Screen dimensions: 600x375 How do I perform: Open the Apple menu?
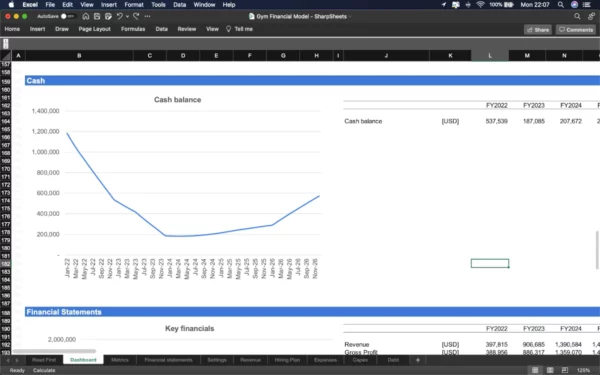11,5
